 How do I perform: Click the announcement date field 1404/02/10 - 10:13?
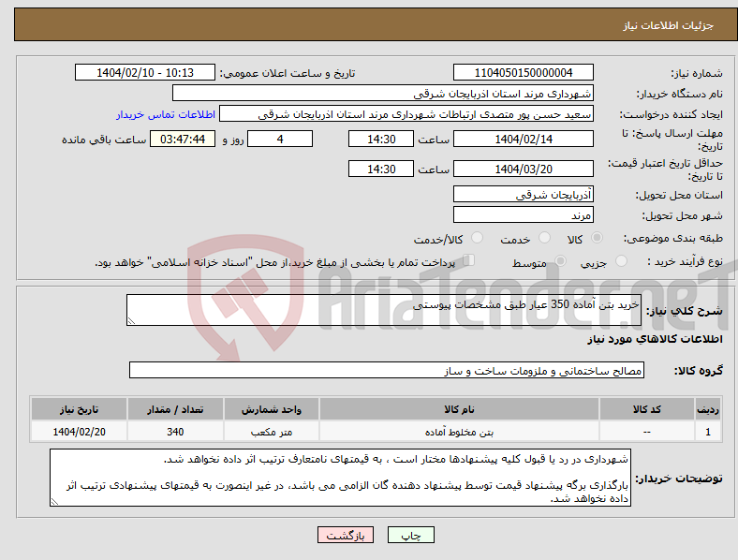(x=145, y=72)
